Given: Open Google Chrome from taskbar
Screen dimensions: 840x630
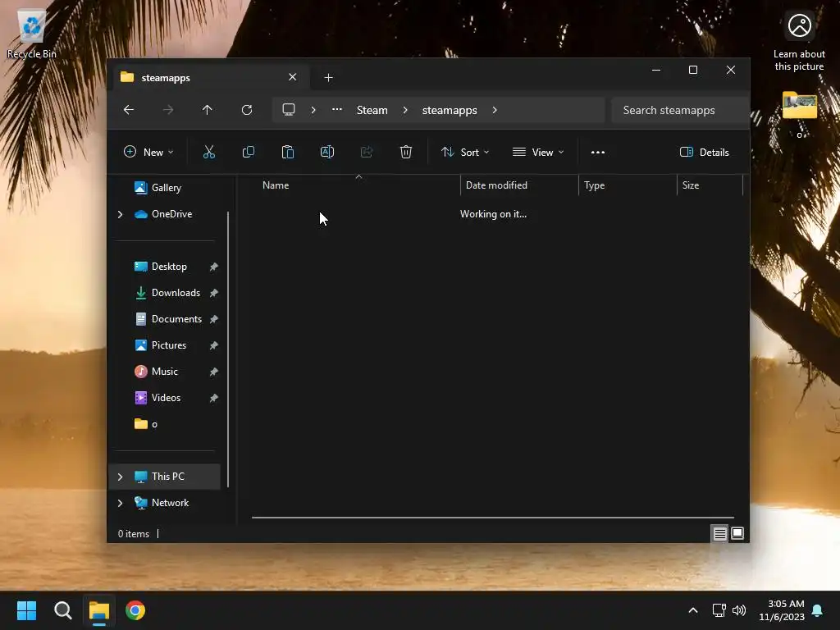Looking at the screenshot, I should (135, 610).
